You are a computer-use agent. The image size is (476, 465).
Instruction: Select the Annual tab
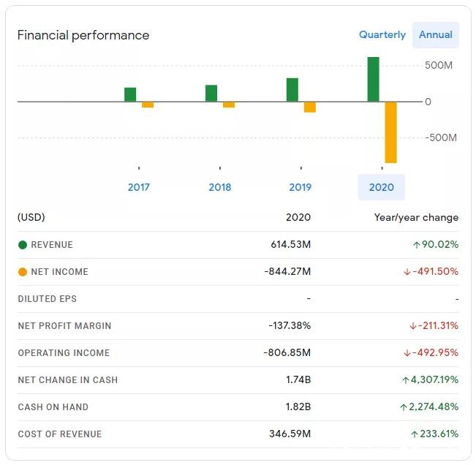pos(436,35)
